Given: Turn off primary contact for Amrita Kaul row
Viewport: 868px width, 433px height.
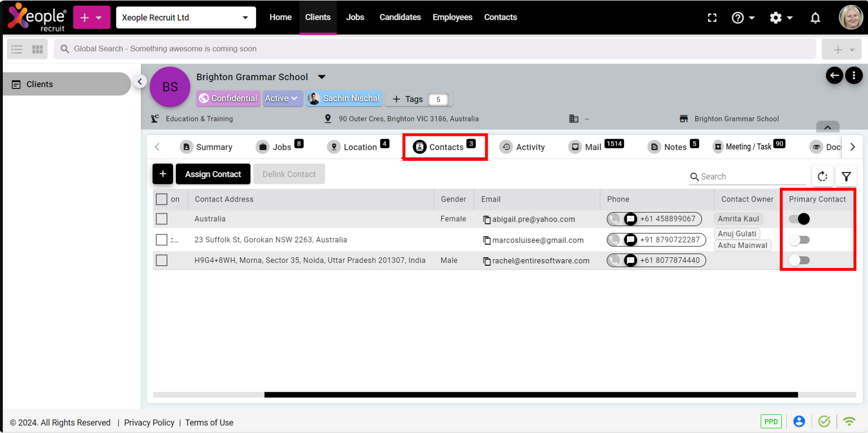Looking at the screenshot, I should pos(799,219).
